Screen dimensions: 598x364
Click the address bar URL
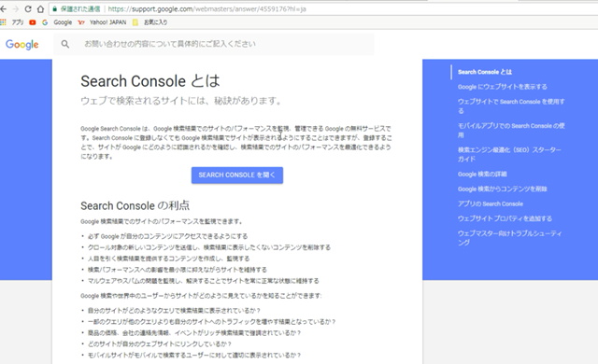point(206,8)
